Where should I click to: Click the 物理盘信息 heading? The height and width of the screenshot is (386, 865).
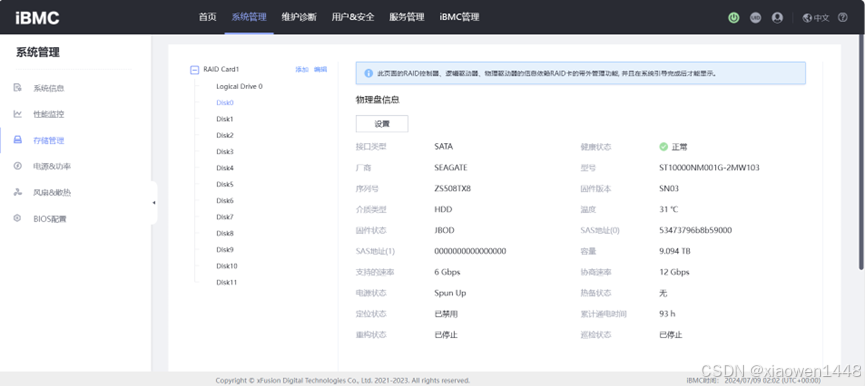(x=377, y=100)
